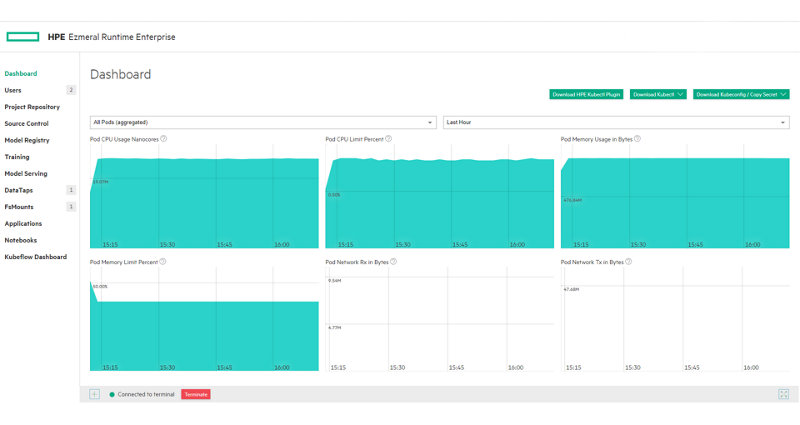Screen dimensions: 800x425
Task: Open Model Registry in the sidebar
Action: [x=27, y=140]
